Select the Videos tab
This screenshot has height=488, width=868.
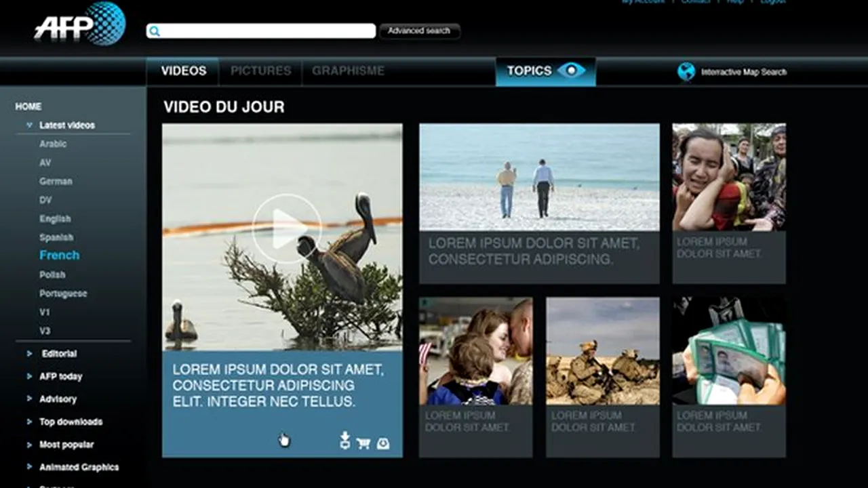[x=183, y=71]
